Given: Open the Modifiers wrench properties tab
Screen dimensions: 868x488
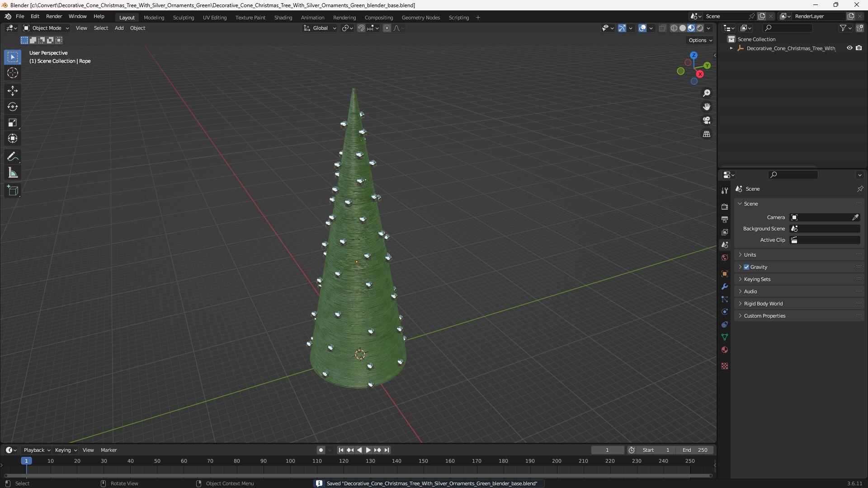Looking at the screenshot, I should (x=725, y=286).
